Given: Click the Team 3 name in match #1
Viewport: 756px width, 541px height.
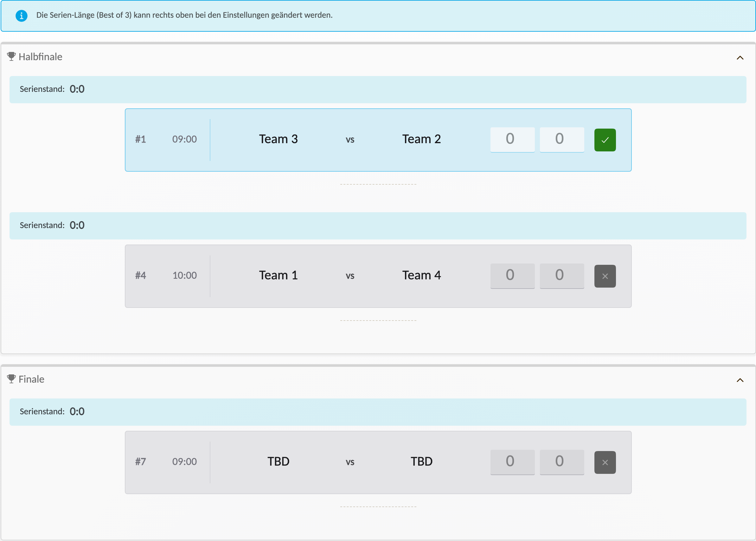Looking at the screenshot, I should coord(278,139).
